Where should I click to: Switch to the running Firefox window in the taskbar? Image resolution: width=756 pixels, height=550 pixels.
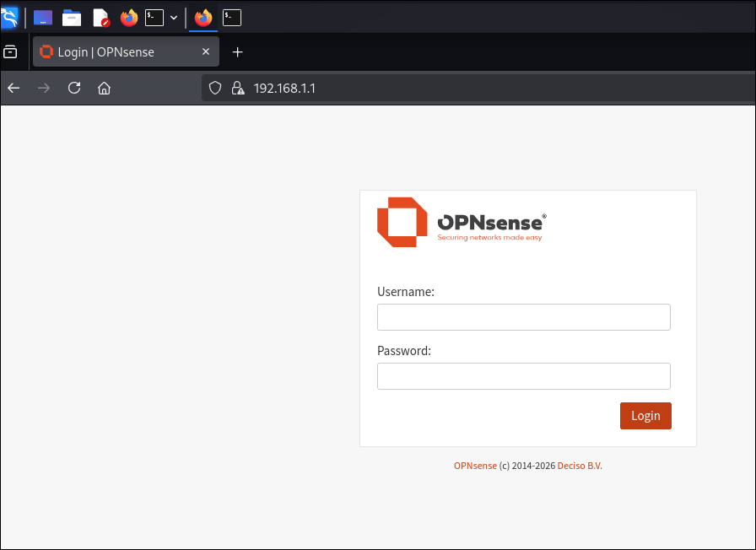[203, 18]
